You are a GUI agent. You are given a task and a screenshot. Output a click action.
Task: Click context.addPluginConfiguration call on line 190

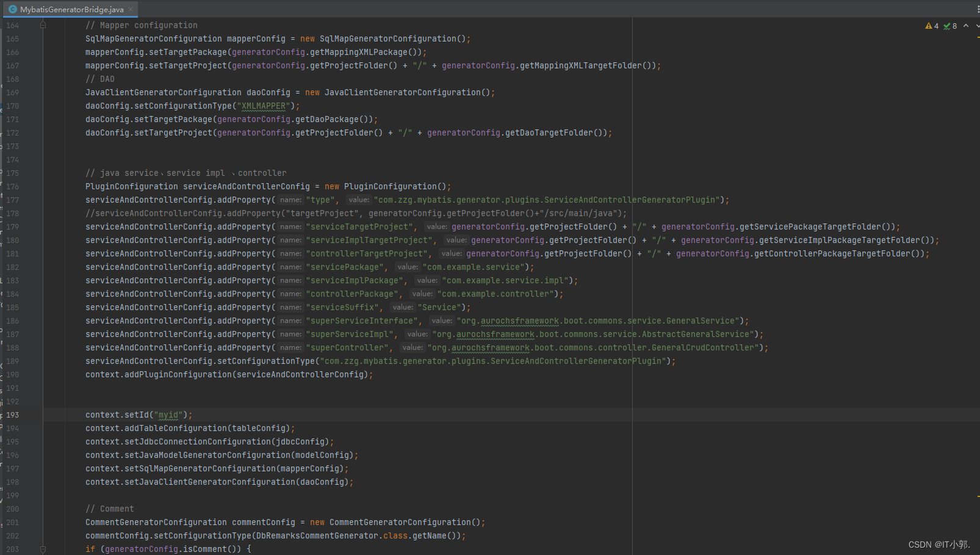tap(229, 374)
